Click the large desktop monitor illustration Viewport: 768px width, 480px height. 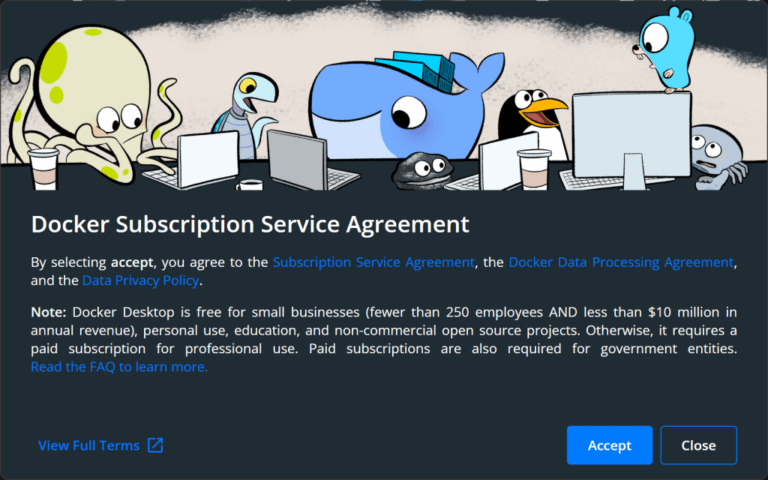(632, 140)
